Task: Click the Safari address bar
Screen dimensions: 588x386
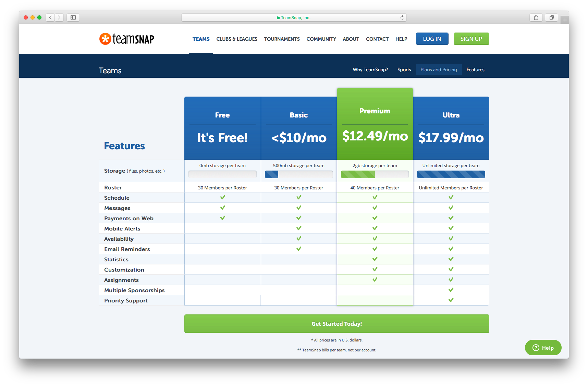Action: [x=294, y=17]
